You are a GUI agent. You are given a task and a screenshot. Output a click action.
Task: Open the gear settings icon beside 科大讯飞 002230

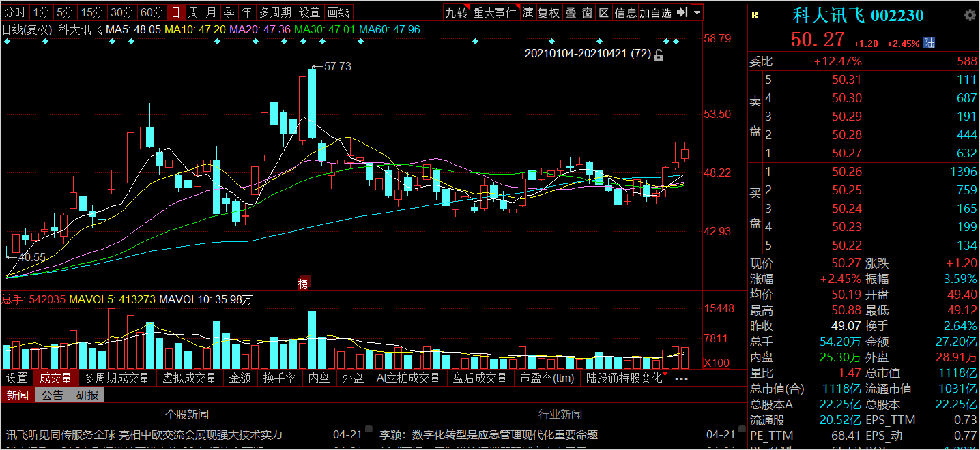coord(970,16)
